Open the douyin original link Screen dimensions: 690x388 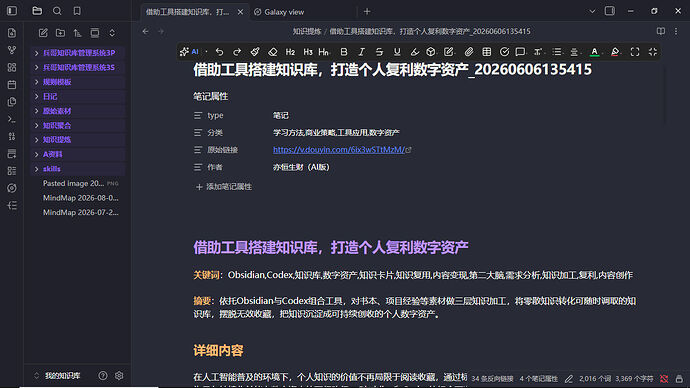(x=339, y=150)
